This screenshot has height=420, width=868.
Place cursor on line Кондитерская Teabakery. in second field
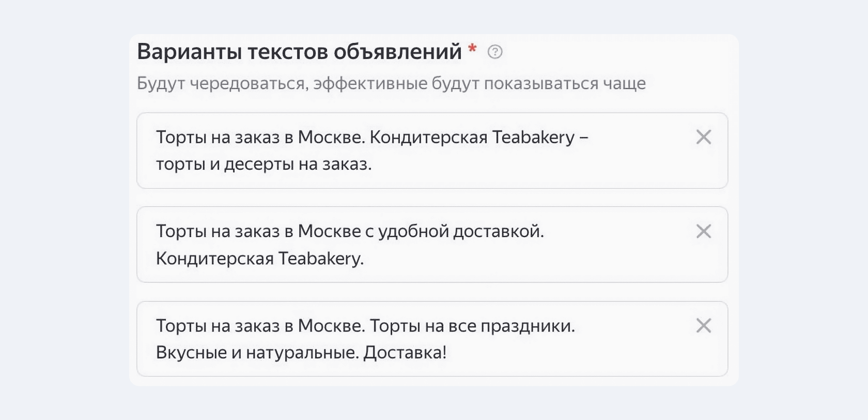260,258
